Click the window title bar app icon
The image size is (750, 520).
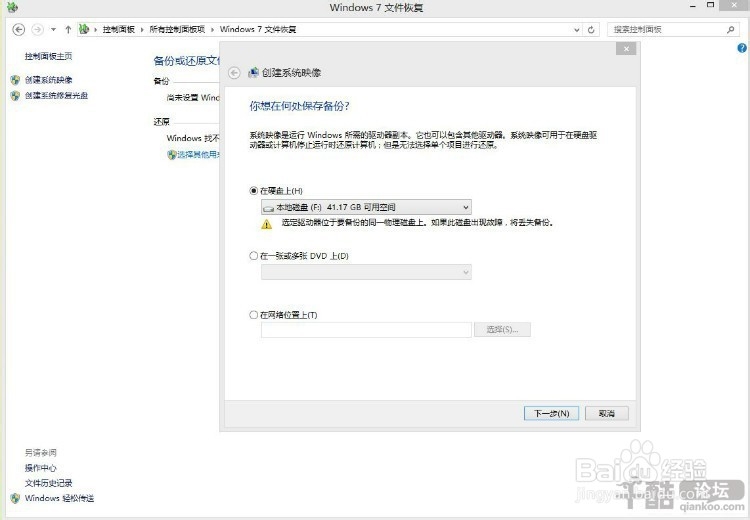click(12, 6)
